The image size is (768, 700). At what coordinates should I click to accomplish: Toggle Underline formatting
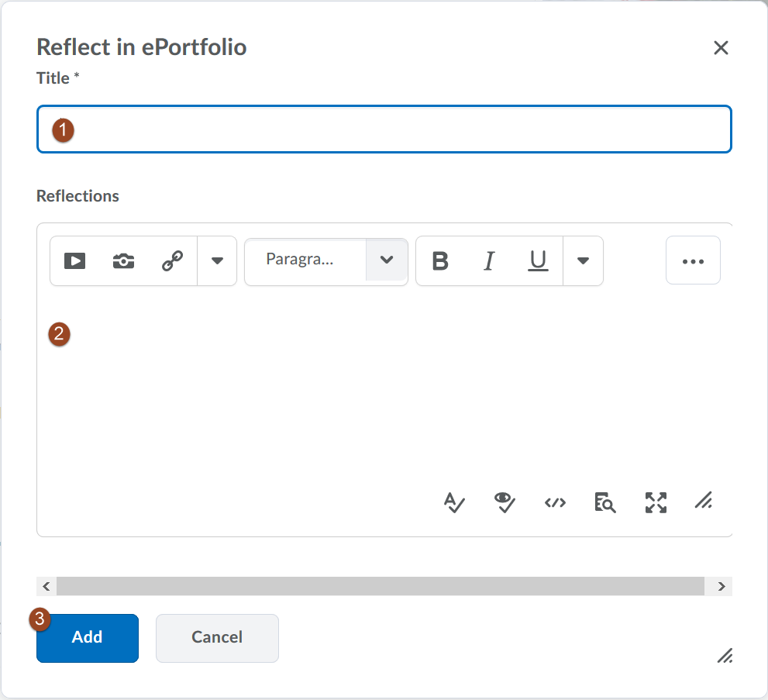pos(538,261)
